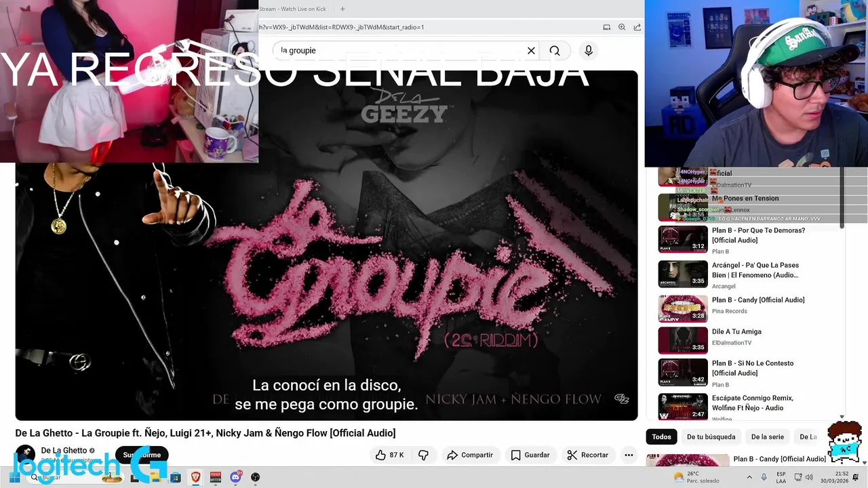Screen dimensions: 868x488
Task: Open Discord from the taskbar
Action: 235,477
